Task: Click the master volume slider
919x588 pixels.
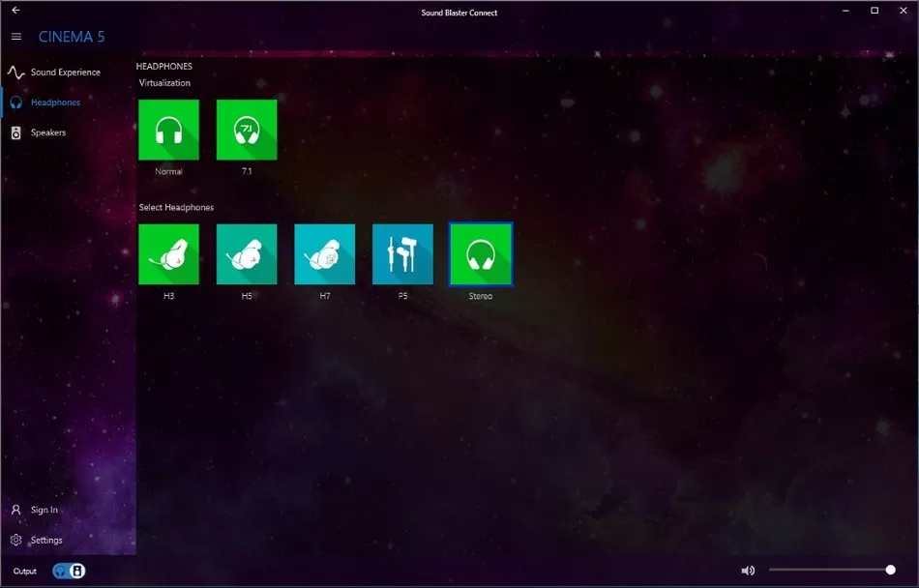Action: pos(832,570)
